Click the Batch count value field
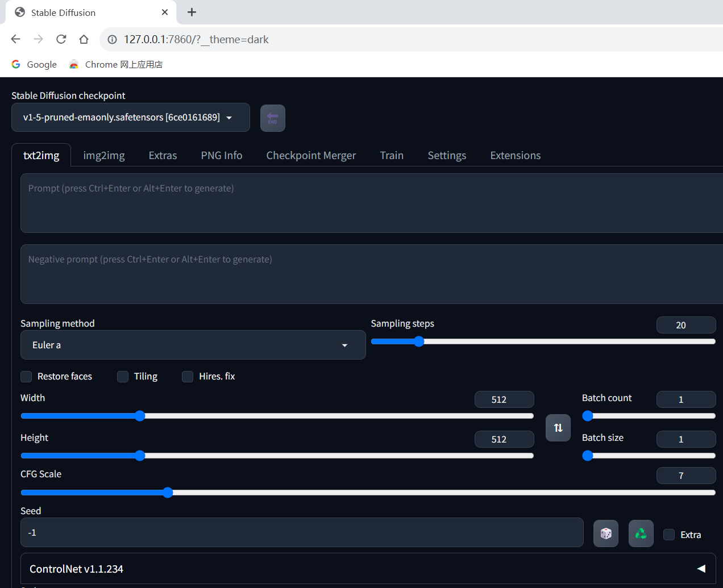 [686, 399]
